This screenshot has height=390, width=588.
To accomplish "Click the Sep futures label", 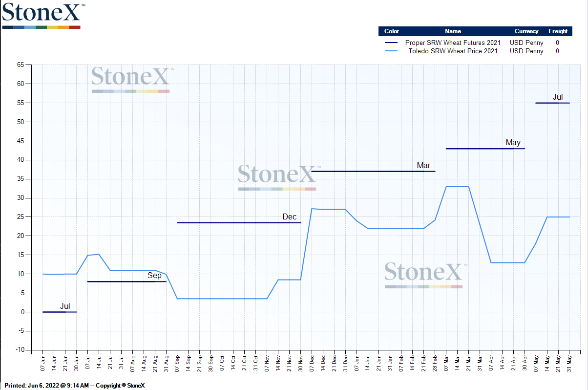I will pos(154,276).
